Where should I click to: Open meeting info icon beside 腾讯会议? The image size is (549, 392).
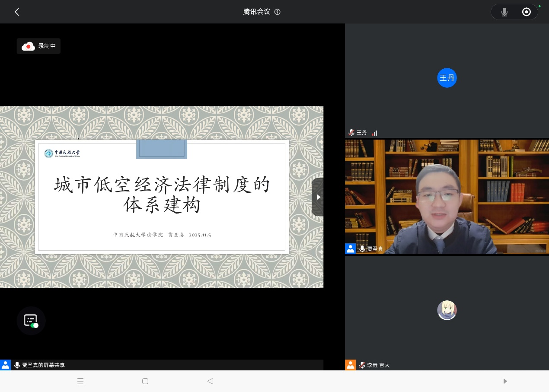[x=278, y=12]
